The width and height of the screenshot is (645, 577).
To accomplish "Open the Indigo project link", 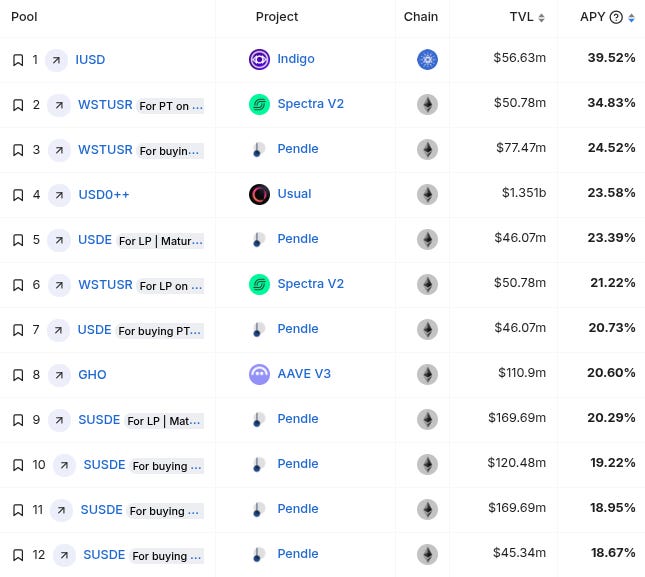I will coord(296,59).
